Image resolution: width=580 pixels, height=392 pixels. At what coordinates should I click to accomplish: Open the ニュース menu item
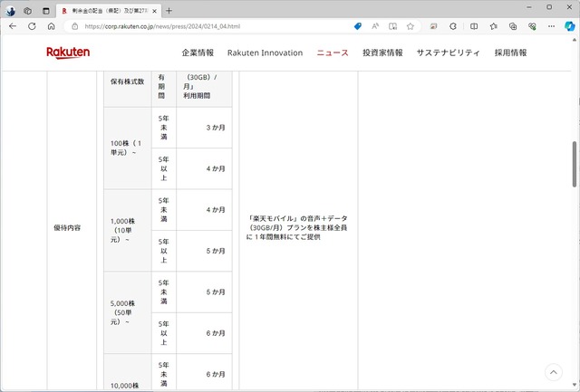[x=333, y=53]
